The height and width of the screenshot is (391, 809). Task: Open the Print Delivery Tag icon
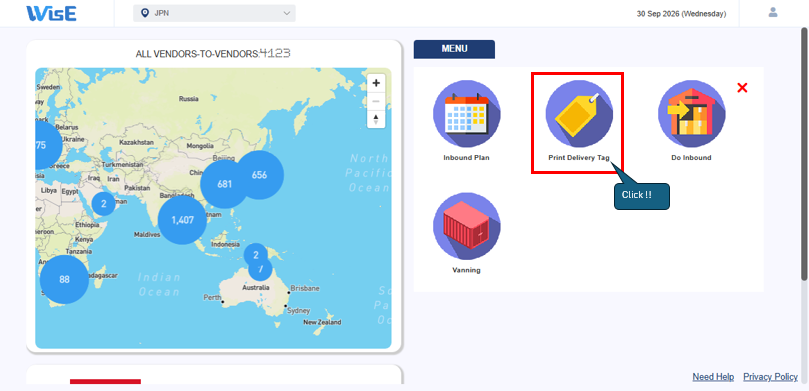point(579,114)
